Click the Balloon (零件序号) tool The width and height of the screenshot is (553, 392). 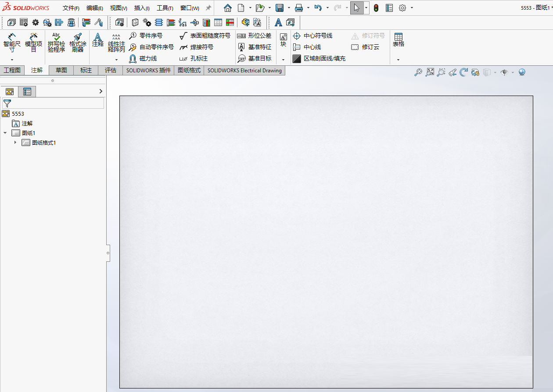tap(146, 36)
